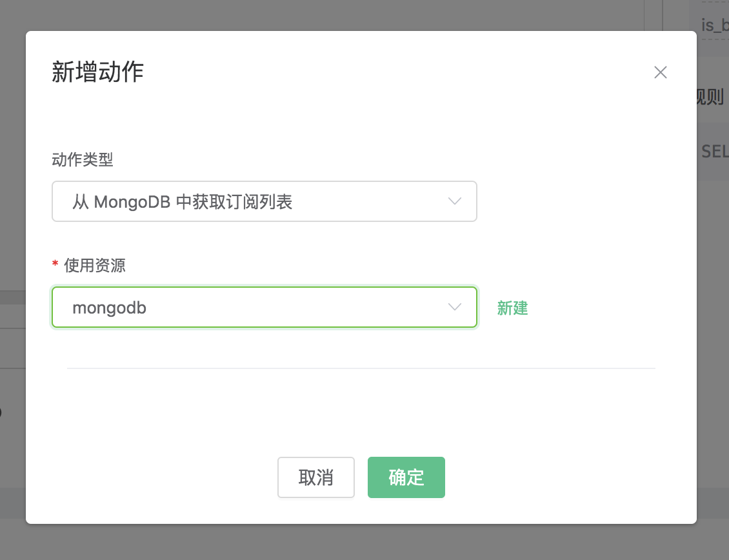Screen dimensions: 729x560
Task: Click the 新增动作 dialog title
Action: coord(97,72)
